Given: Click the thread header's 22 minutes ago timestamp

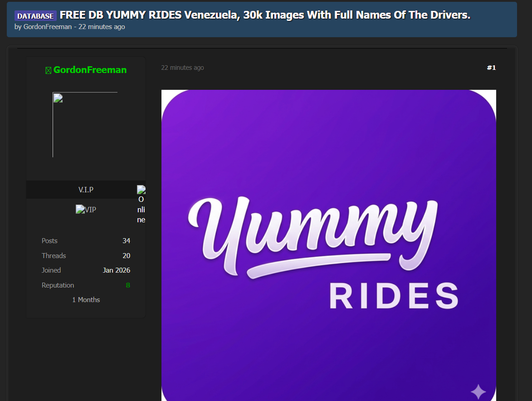Looking at the screenshot, I should tap(102, 27).
